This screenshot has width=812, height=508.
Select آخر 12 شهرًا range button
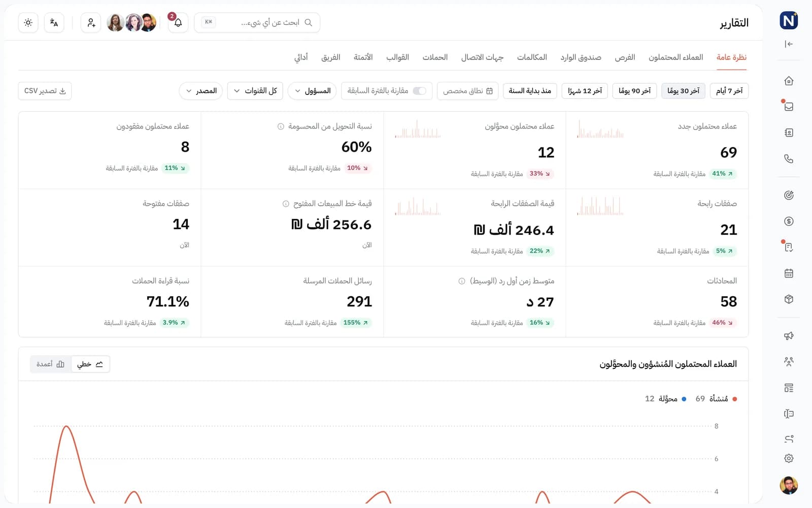pyautogui.click(x=585, y=91)
